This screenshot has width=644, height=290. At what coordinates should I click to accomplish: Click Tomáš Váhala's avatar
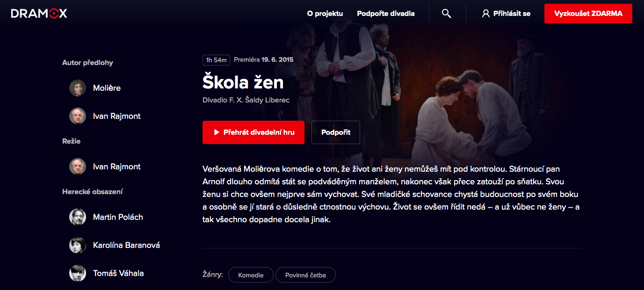(x=78, y=273)
